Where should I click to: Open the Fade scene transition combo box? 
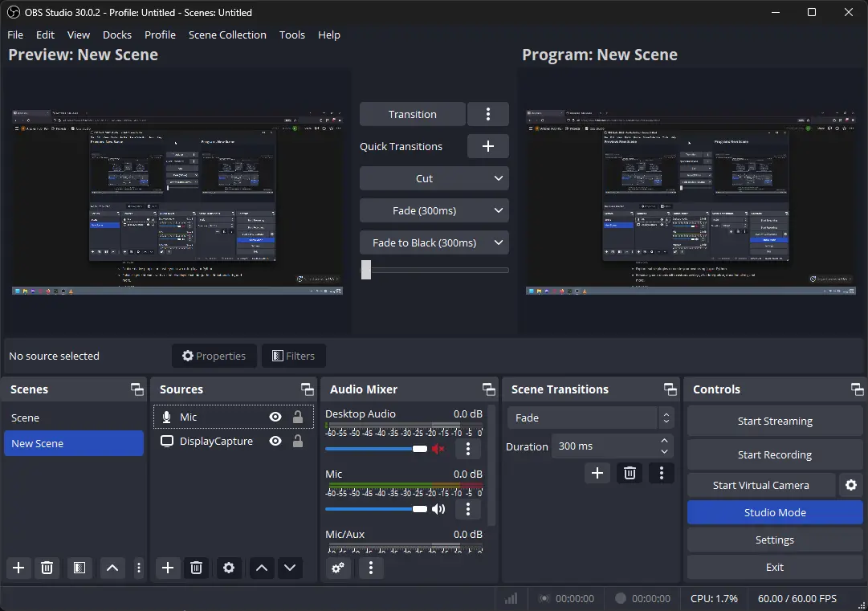(x=591, y=418)
